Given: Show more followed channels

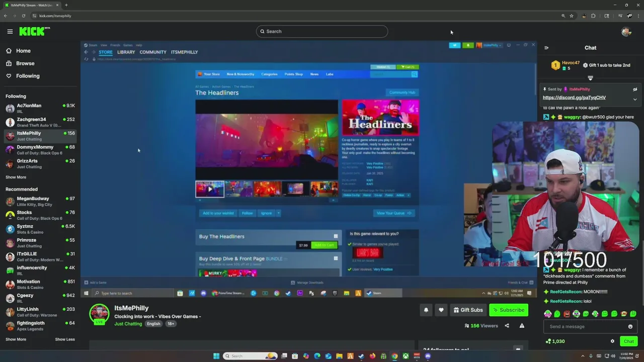Looking at the screenshot, I should (16, 177).
